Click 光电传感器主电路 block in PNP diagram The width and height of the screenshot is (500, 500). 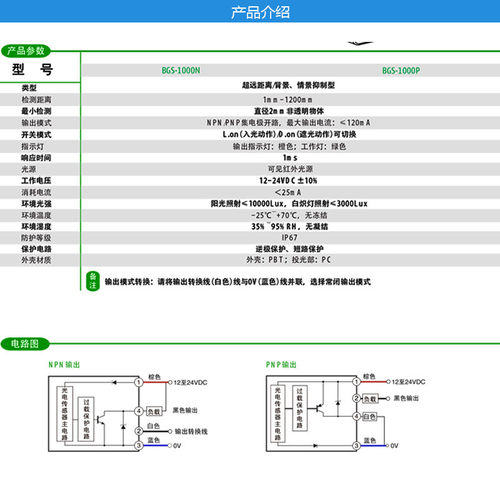coord(278,414)
